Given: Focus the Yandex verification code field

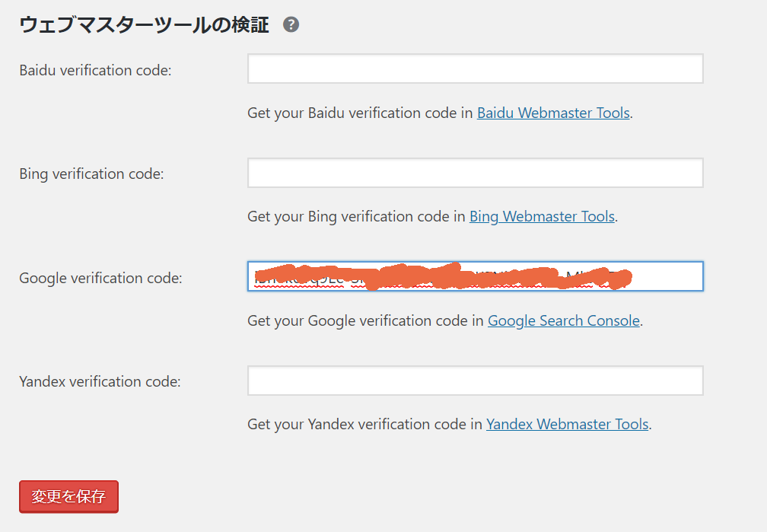Looking at the screenshot, I should (x=475, y=381).
